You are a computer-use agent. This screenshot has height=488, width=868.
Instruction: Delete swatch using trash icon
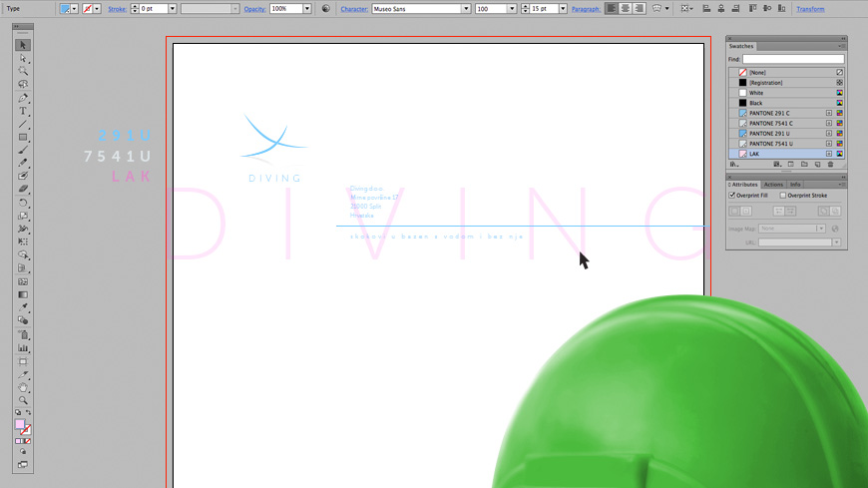(x=831, y=165)
